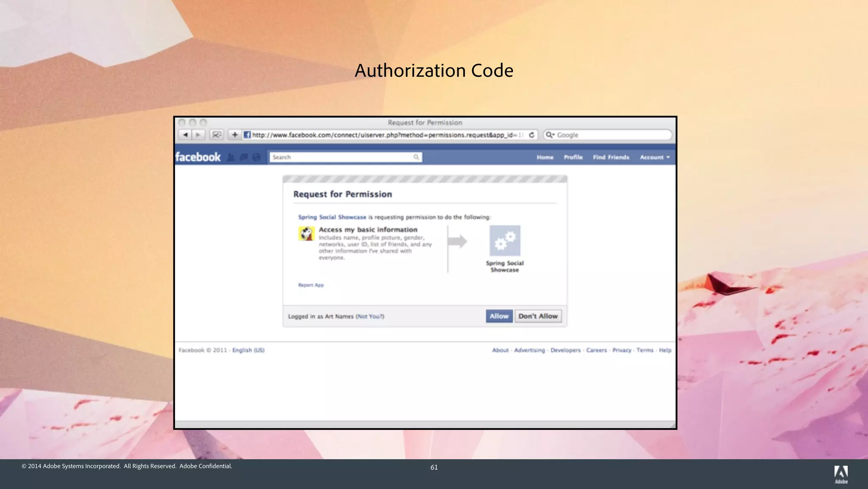Go to Home in Facebook navigation
This screenshot has width=868, height=489.
pyautogui.click(x=545, y=157)
